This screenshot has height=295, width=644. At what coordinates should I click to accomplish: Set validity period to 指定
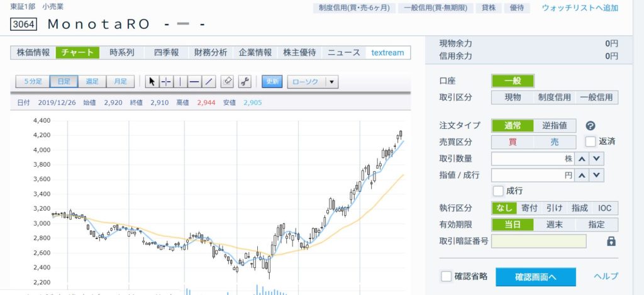(596, 225)
